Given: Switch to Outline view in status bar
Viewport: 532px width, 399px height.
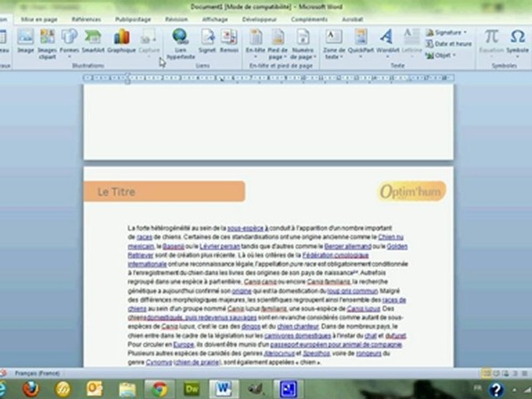Looking at the screenshot, I should coord(515,374).
